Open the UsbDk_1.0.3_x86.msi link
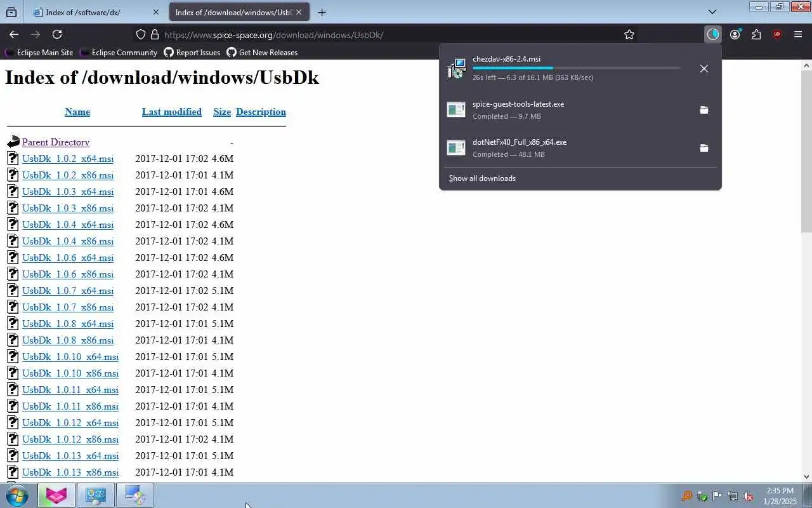The height and width of the screenshot is (508, 812). point(68,208)
